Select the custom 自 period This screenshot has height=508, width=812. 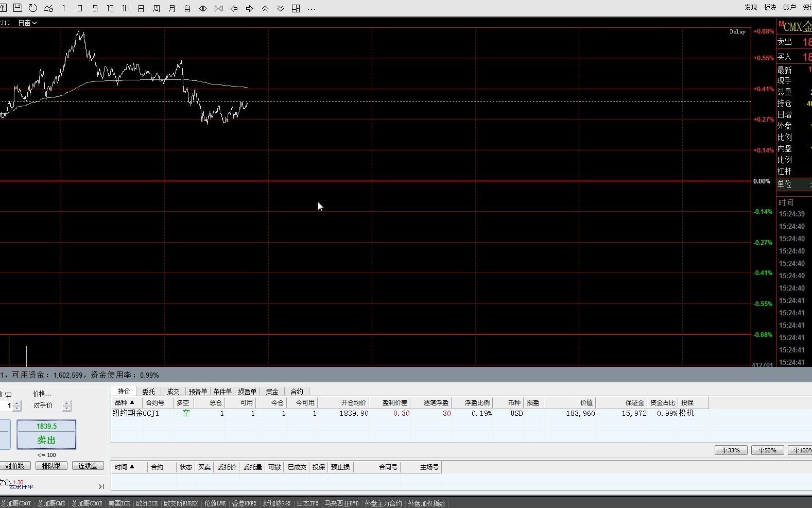pos(187,8)
